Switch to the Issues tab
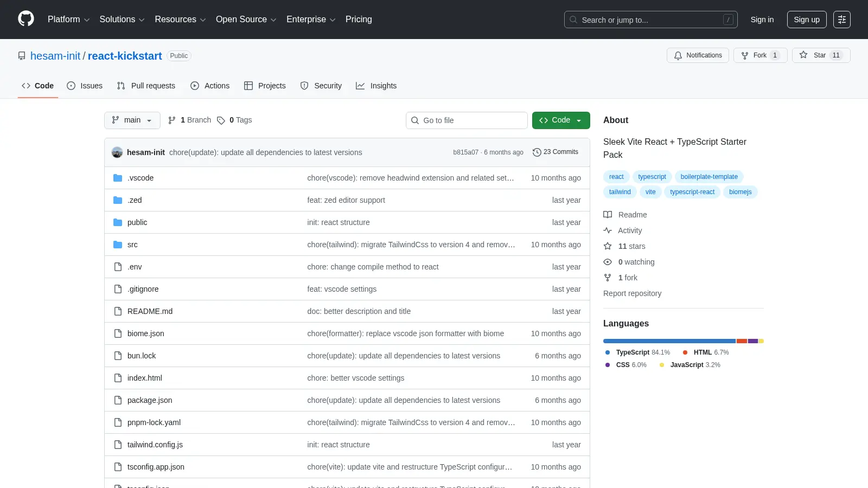Viewport: 868px width, 488px height. tap(85, 86)
